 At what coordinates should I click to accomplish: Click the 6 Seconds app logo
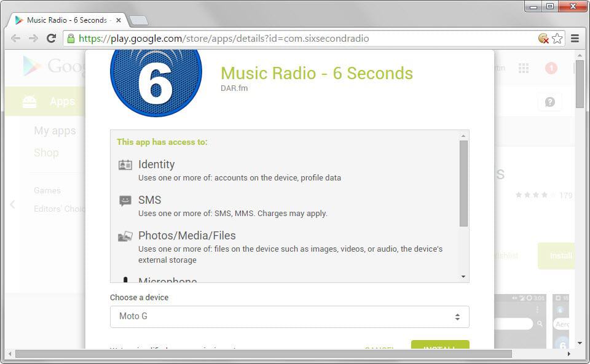155,83
